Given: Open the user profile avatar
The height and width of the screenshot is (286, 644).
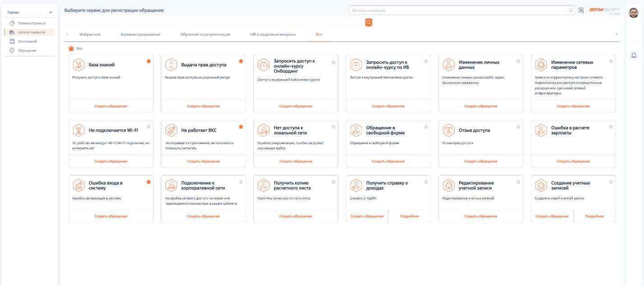Looking at the screenshot, I should coord(634,13).
